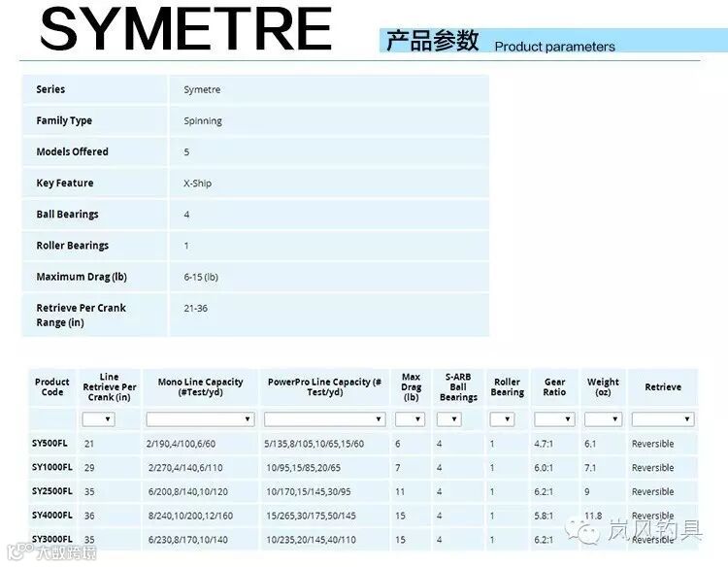Click weight value 7.1
Image resolution: width=728 pixels, height=567 pixels.
click(590, 468)
